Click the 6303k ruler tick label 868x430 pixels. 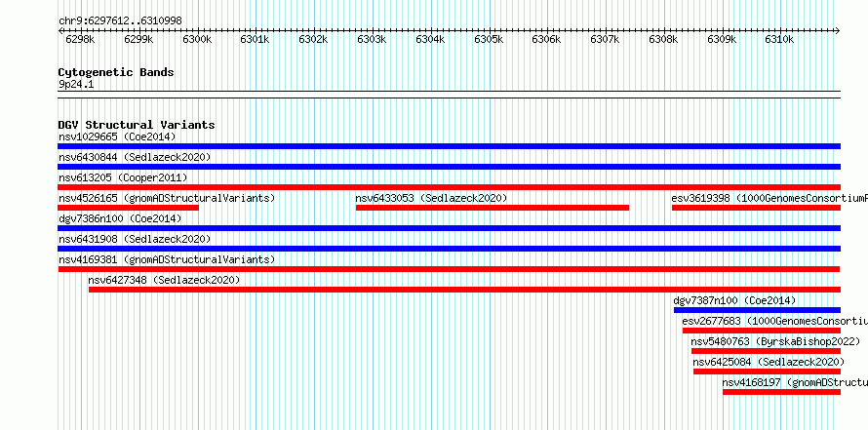pyautogui.click(x=372, y=39)
